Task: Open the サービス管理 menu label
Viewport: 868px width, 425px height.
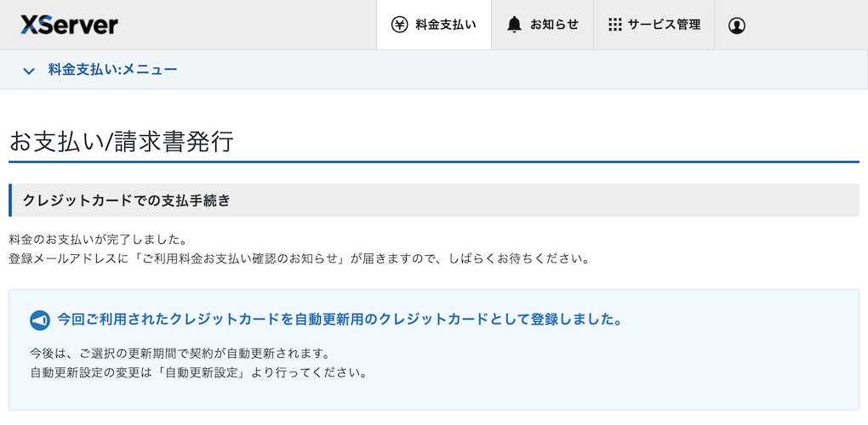Action: [664, 25]
